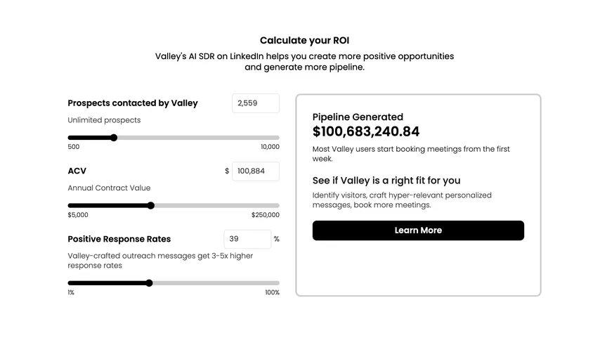Click the percent symbol beside the response rate field
This screenshot has width=607, height=364.
[277, 239]
